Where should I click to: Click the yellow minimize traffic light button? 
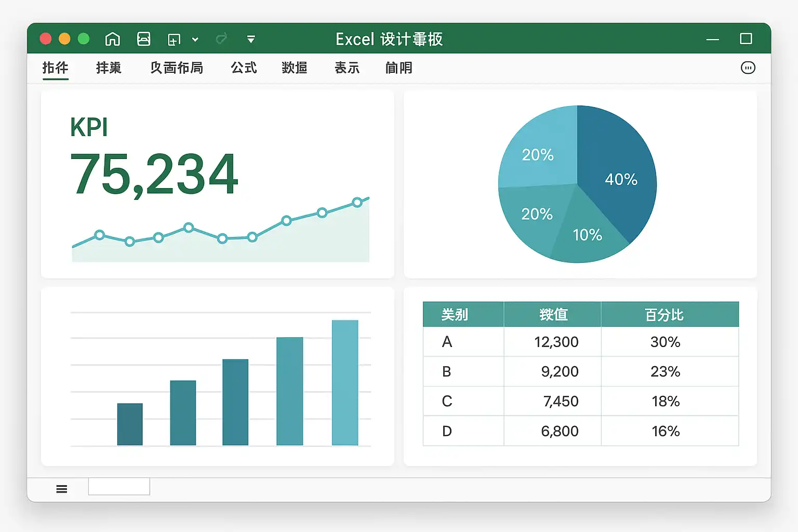(64, 39)
